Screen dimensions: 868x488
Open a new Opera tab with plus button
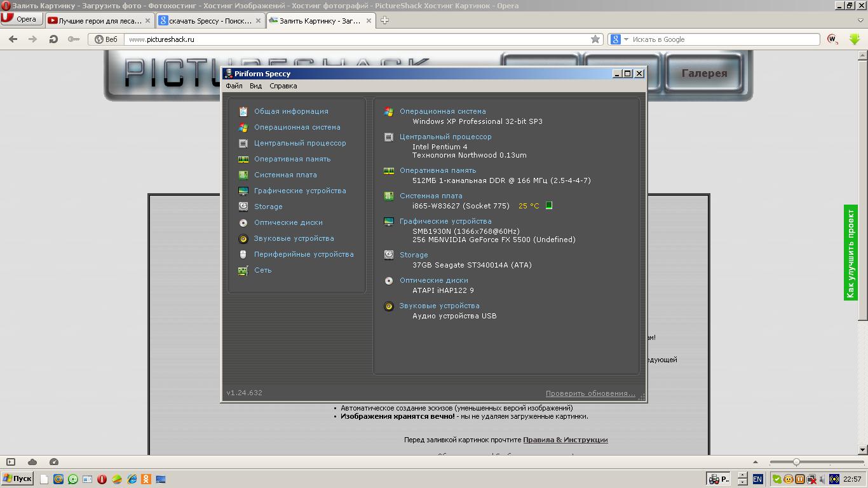(384, 20)
